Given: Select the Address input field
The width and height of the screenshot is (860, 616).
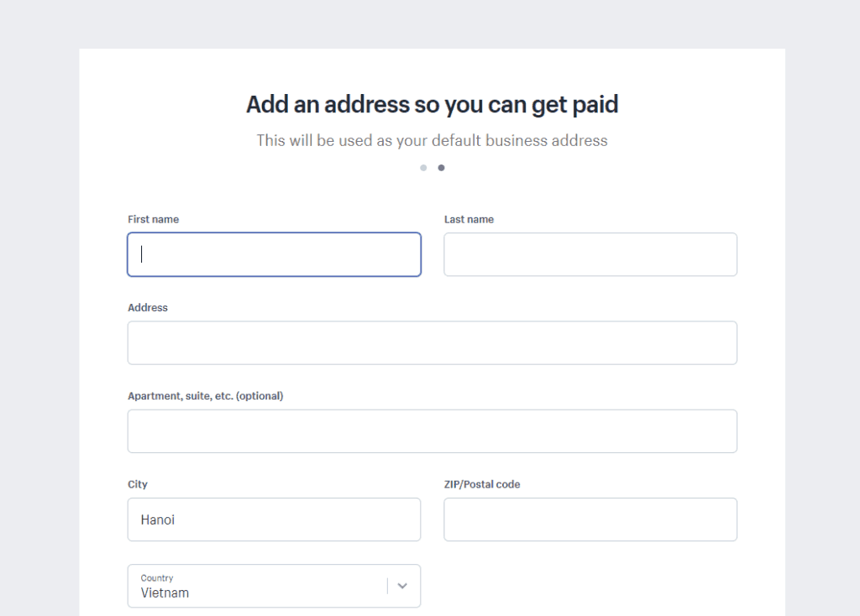Looking at the screenshot, I should [433, 342].
